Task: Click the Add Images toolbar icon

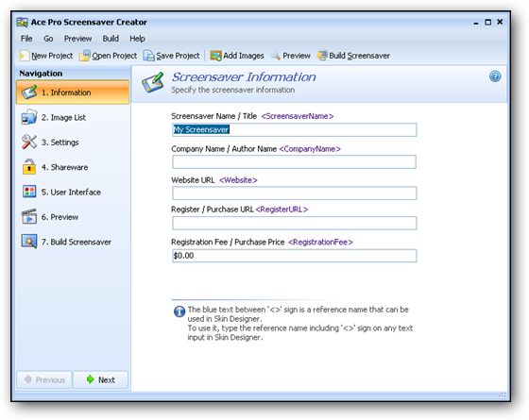Action: 215,56
